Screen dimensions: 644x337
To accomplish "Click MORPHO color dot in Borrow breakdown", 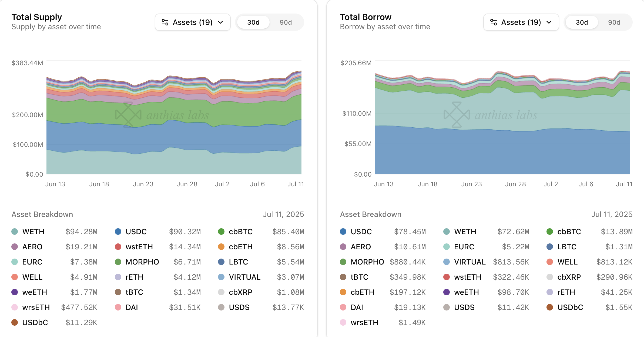I will (343, 262).
